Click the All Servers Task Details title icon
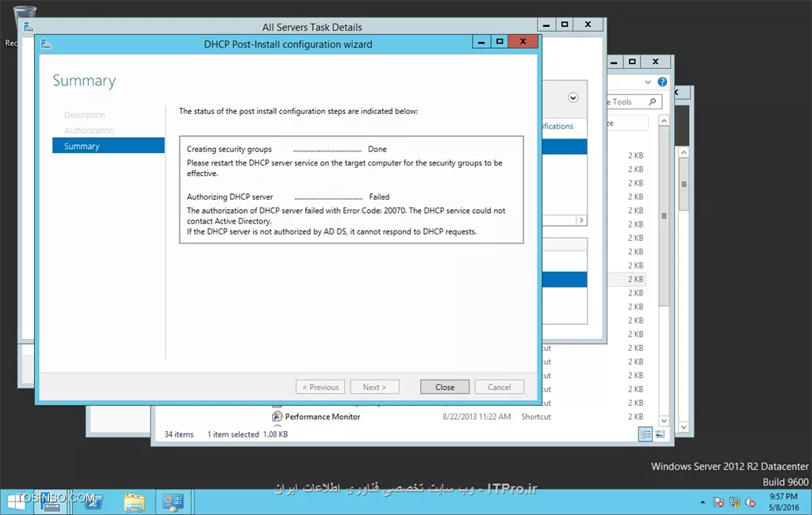 pos(29,26)
